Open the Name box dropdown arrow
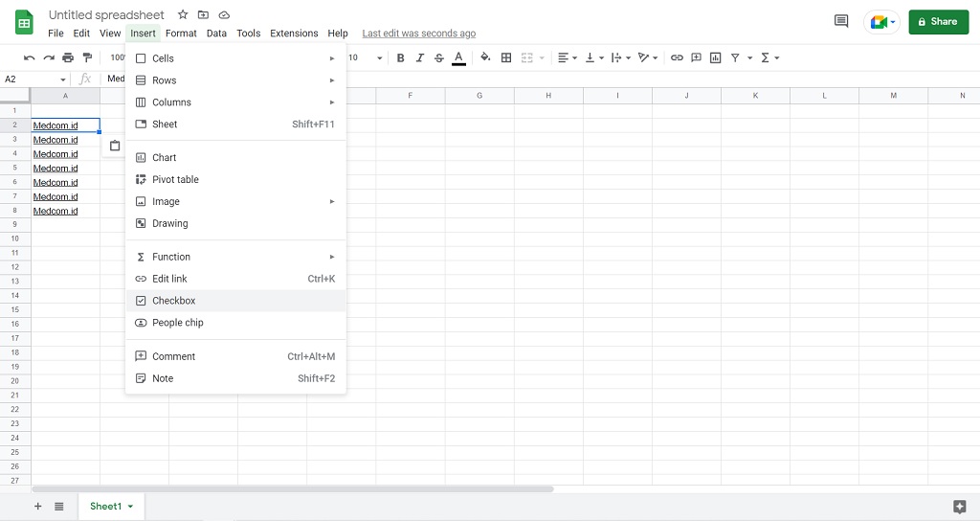 [63, 79]
